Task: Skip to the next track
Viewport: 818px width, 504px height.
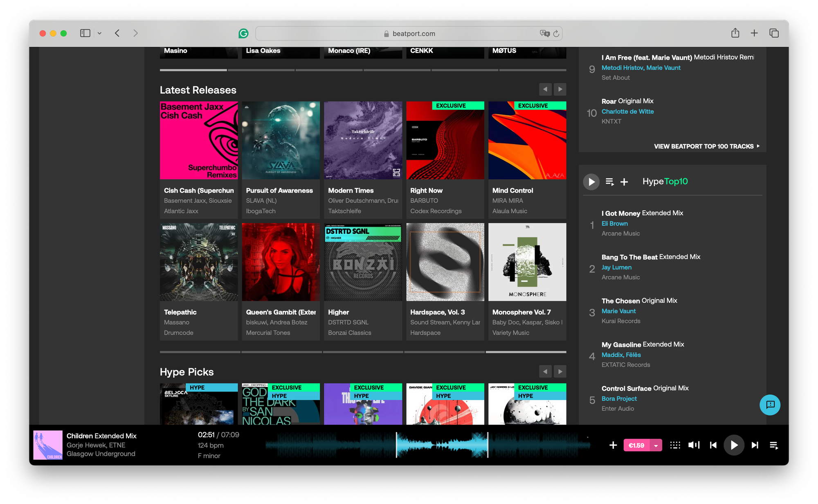Action: [755, 445]
